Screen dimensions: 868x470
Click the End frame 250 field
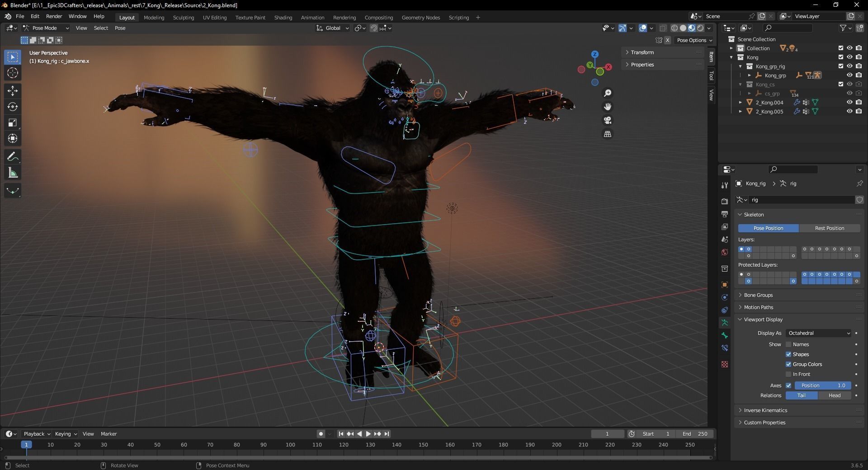point(695,434)
